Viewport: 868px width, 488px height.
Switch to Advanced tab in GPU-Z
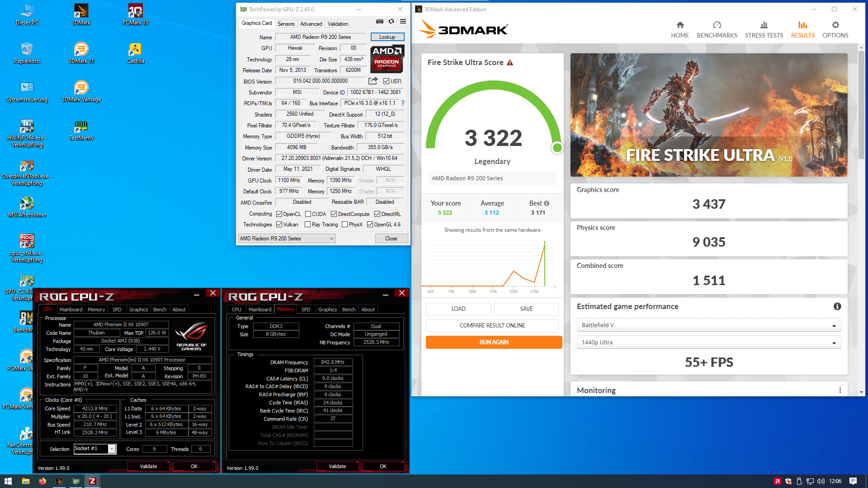[311, 24]
